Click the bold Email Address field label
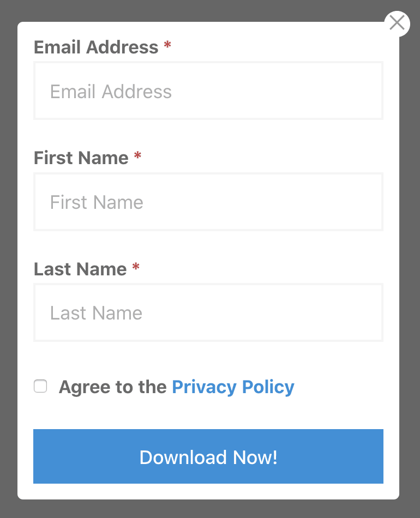The image size is (420, 518). coord(96,47)
